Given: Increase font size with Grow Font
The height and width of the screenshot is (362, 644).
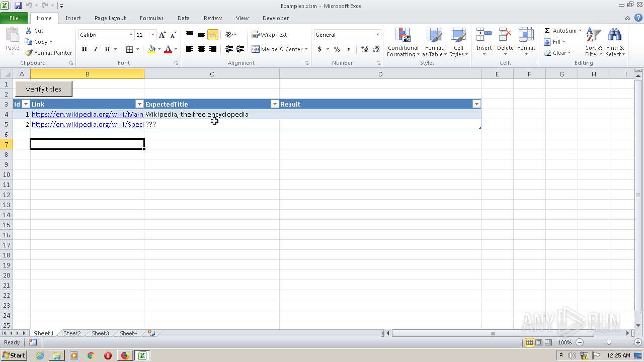Looking at the screenshot, I should pyautogui.click(x=162, y=35).
